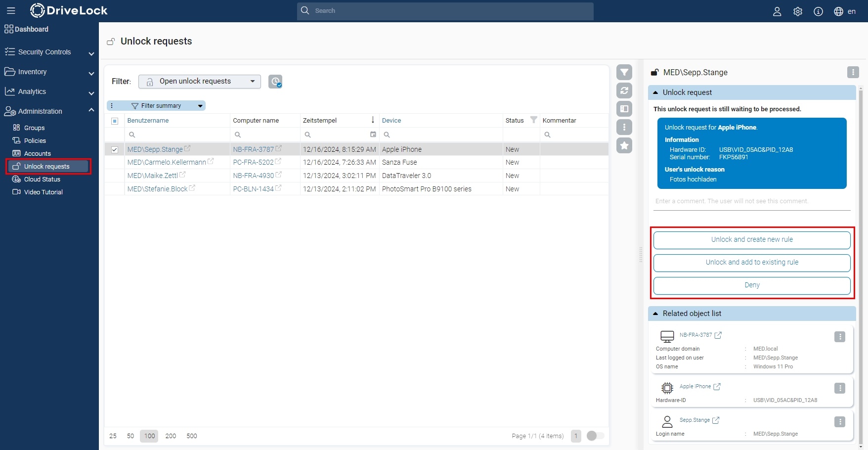
Task: Click the three-dot handle left of Filter summary
Action: (112, 106)
